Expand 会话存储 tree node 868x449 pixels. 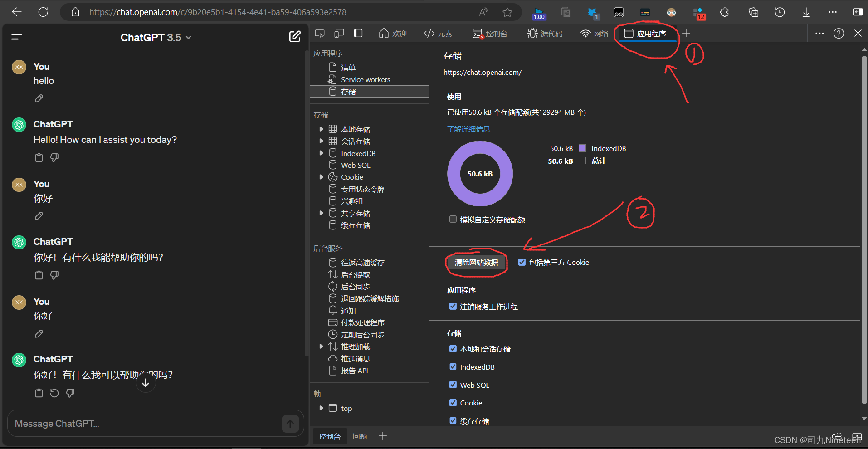(x=322, y=141)
